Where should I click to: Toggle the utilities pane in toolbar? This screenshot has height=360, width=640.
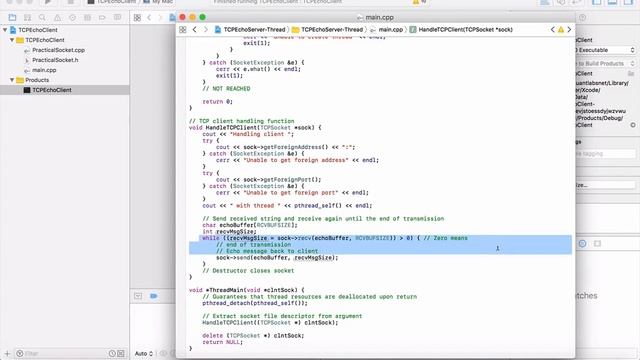click(x=629, y=2)
